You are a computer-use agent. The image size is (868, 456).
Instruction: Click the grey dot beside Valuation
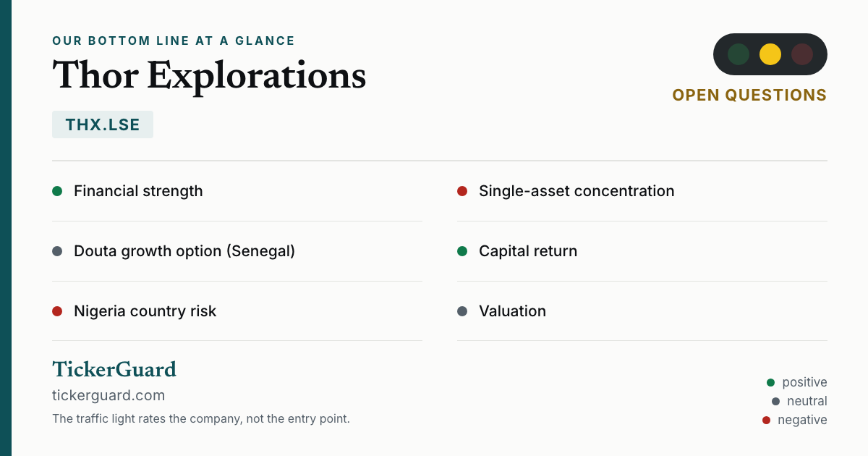pos(462,311)
